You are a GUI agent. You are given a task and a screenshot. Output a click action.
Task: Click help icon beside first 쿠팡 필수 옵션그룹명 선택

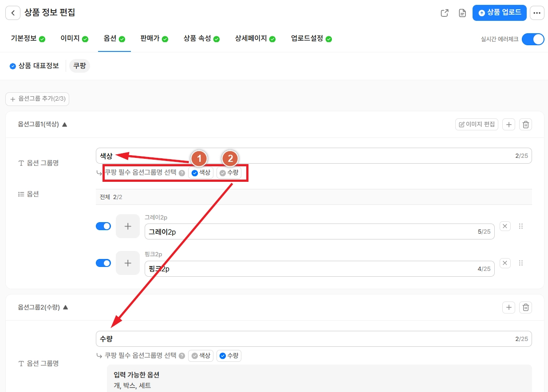(182, 173)
